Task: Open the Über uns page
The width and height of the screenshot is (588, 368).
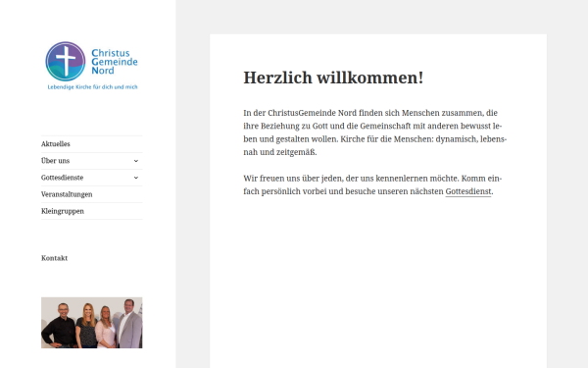Action: (x=55, y=161)
